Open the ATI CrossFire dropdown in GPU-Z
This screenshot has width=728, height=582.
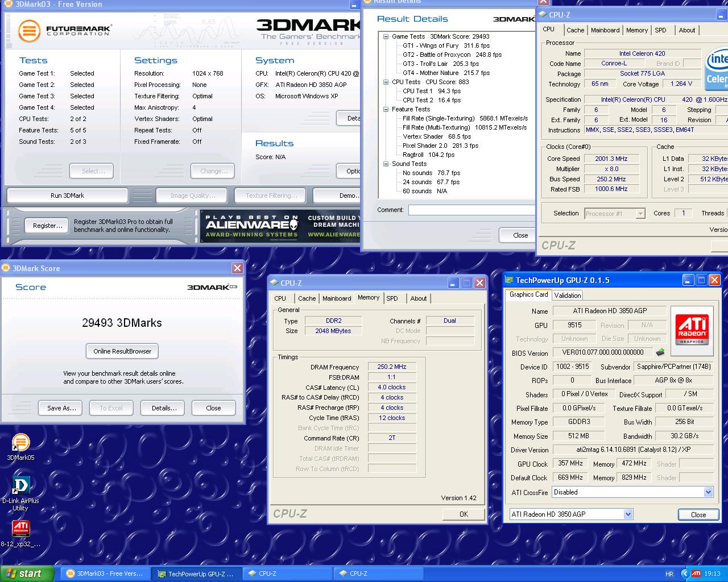(708, 492)
